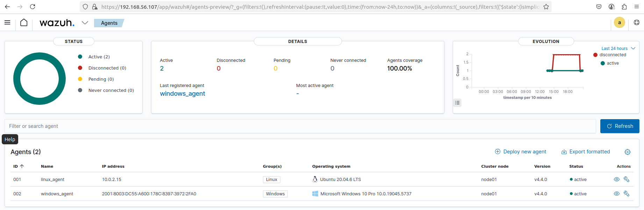View windows_agent details eye icon
The height and width of the screenshot is (210, 644).
point(617,194)
